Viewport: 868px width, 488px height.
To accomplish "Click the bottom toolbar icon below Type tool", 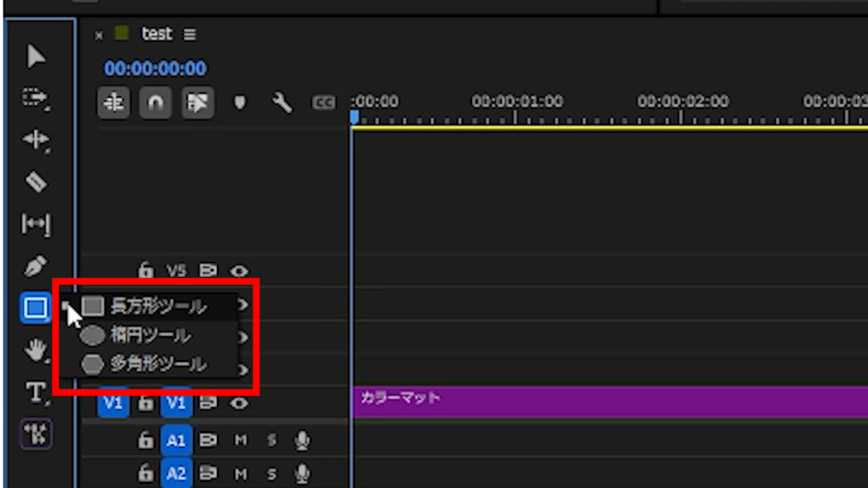I will (36, 435).
